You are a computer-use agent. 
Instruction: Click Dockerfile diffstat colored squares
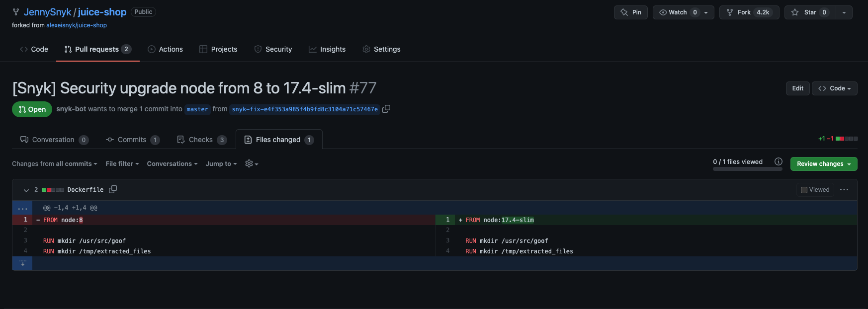tap(53, 190)
